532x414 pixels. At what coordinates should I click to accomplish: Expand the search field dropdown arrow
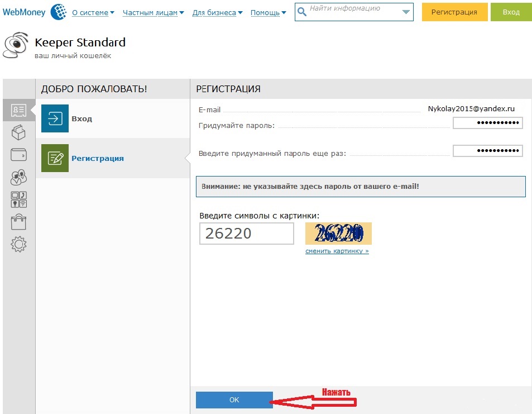pos(405,12)
